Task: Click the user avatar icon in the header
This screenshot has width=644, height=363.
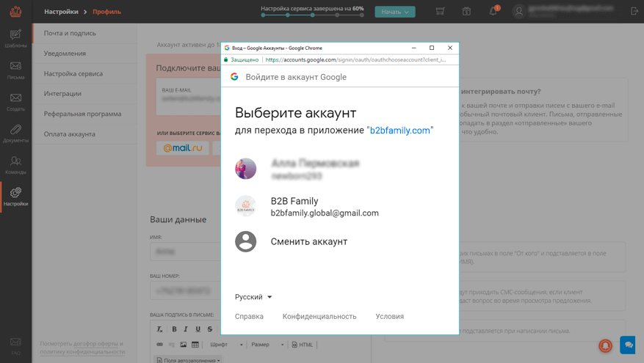Action: [519, 12]
